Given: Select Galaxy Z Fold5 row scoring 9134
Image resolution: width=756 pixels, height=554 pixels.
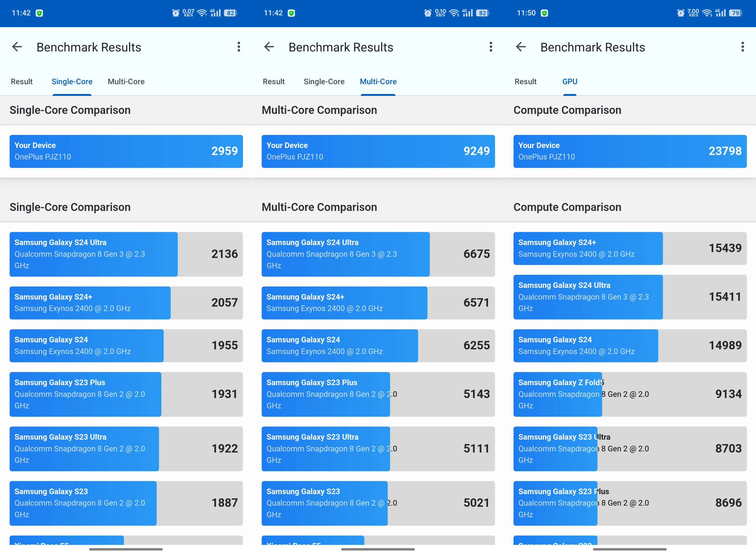Looking at the screenshot, I should (630, 394).
